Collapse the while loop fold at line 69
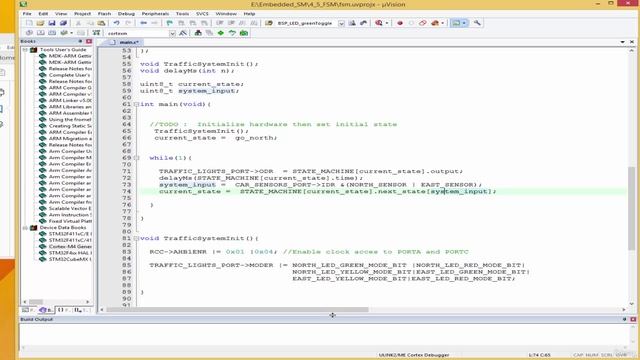This screenshot has height=360, width=640. [136, 158]
